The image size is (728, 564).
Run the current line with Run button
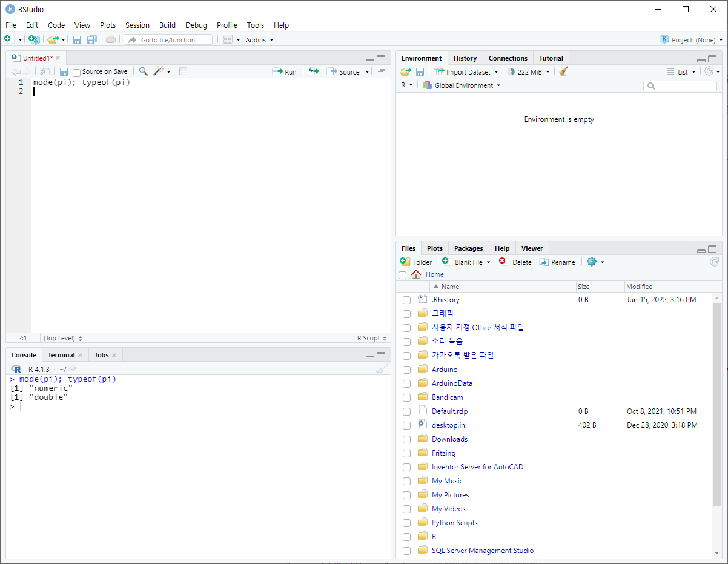[x=285, y=71]
